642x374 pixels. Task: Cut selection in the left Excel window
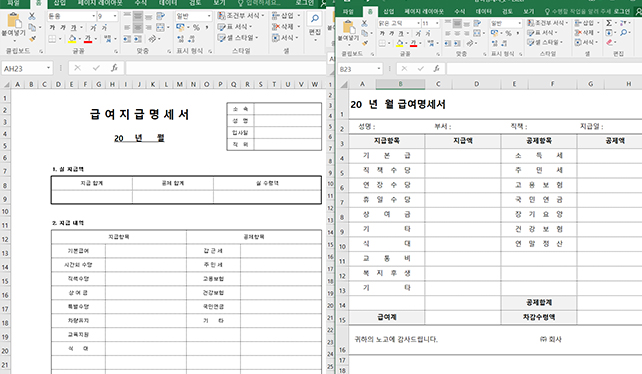32,17
